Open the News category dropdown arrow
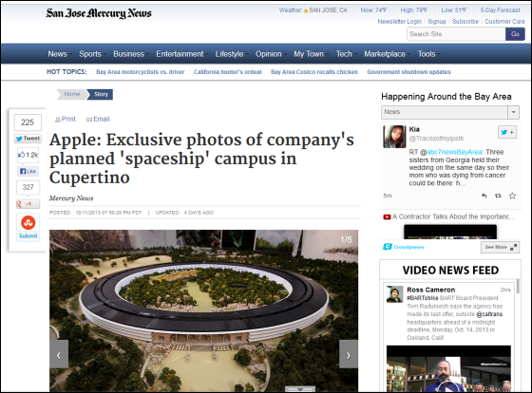 pyautogui.click(x=513, y=112)
